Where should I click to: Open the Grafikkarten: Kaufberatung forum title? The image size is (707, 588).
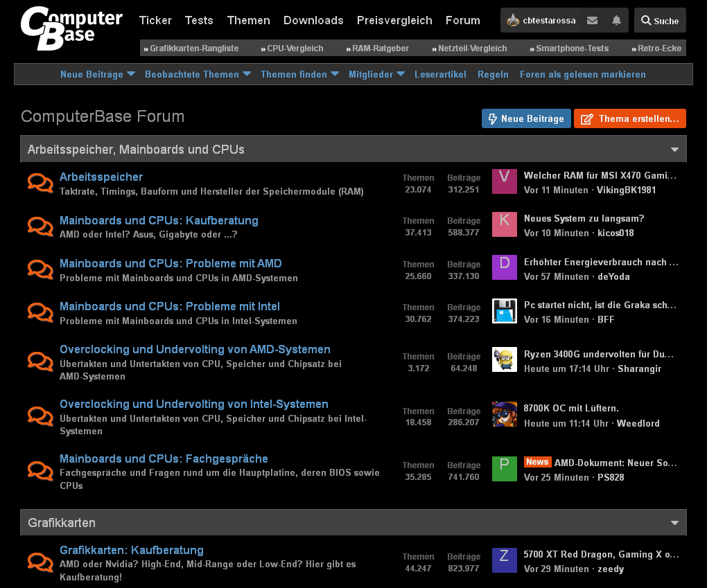(131, 550)
